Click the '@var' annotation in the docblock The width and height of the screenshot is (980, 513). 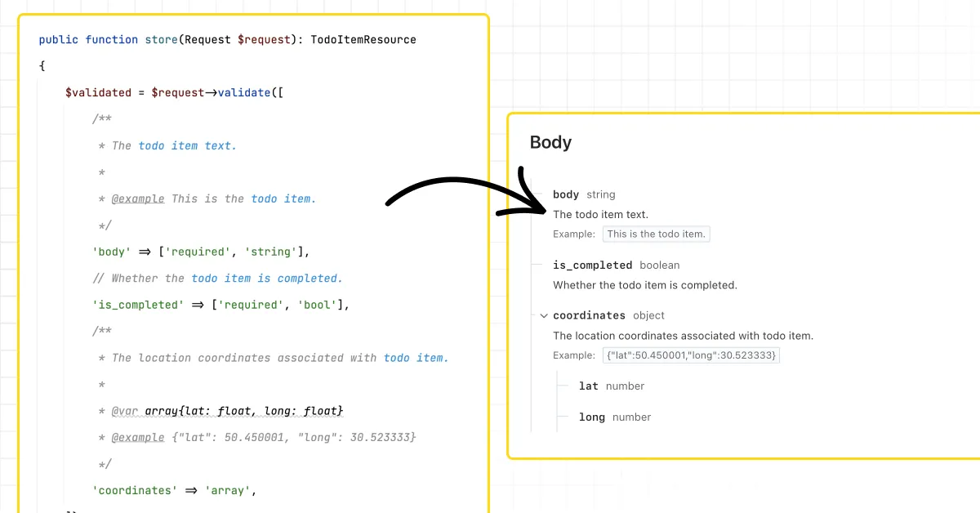125,411
